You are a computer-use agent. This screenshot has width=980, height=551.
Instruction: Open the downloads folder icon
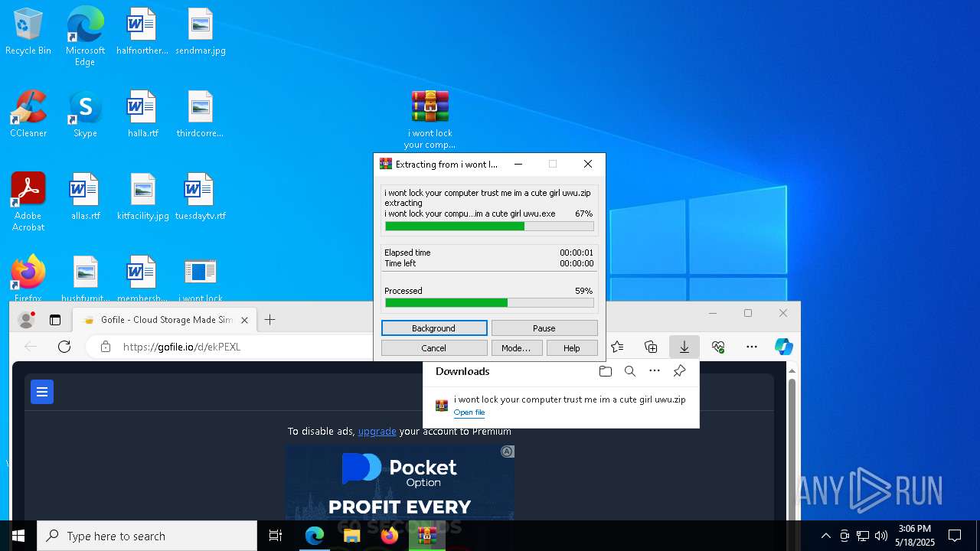coord(606,371)
